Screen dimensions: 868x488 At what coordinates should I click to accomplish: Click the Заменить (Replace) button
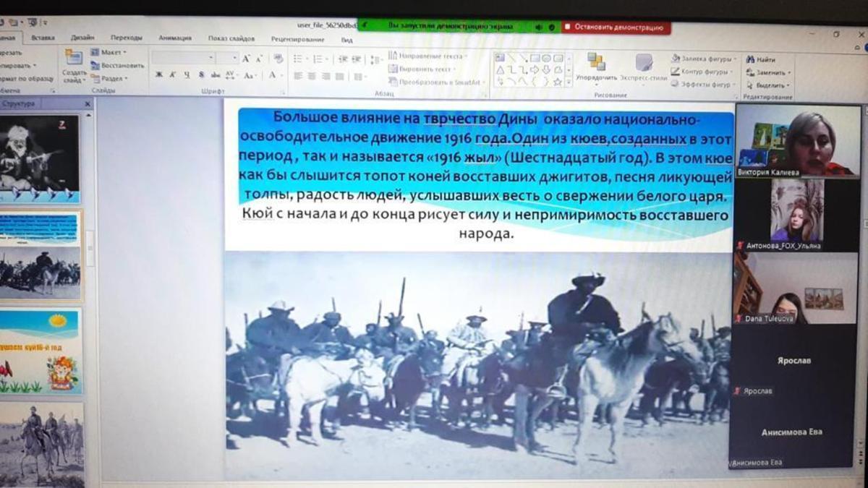[769, 73]
